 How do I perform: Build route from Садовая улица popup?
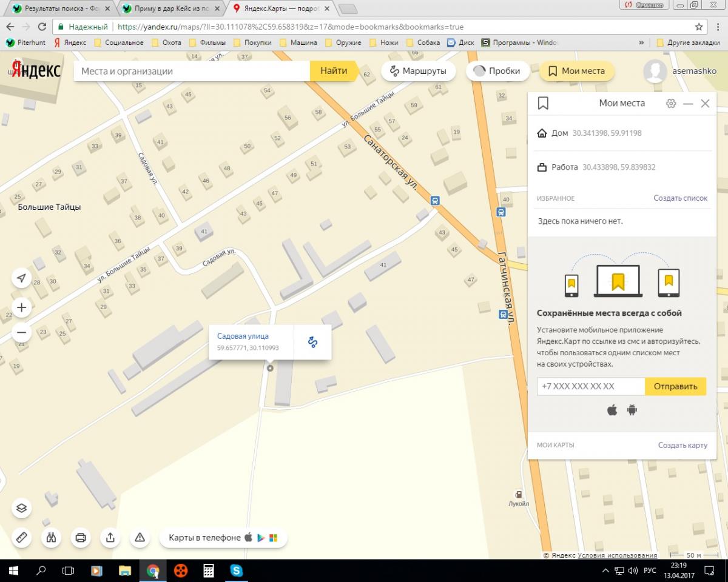click(312, 342)
